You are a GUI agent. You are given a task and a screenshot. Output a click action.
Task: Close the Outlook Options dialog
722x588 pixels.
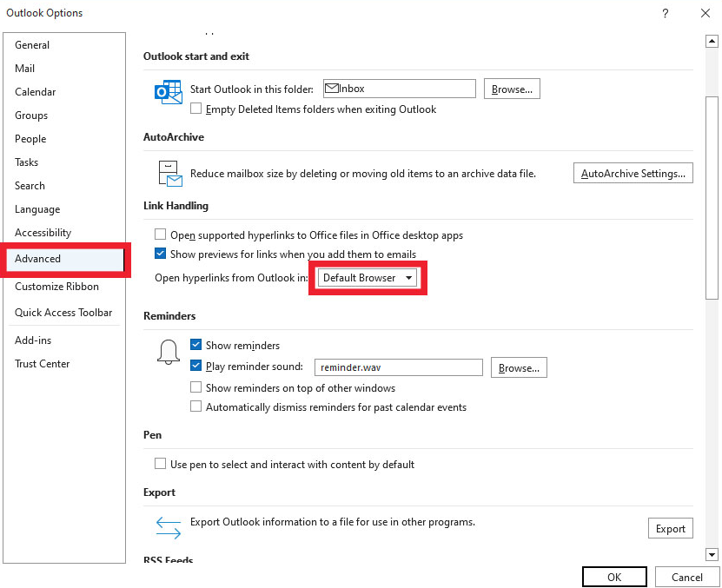click(705, 13)
